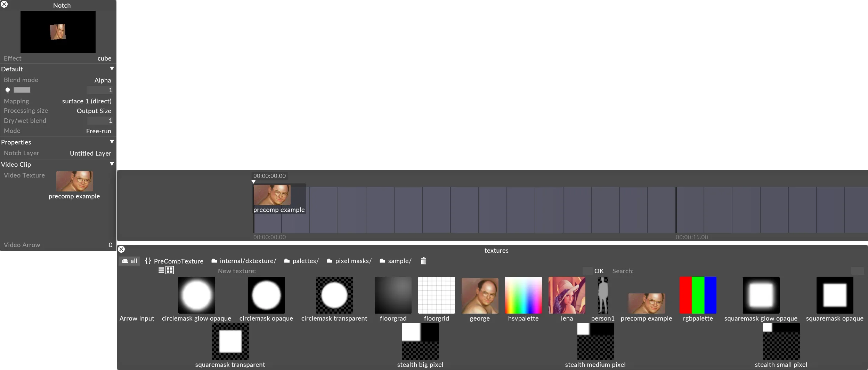Open the Blend mode Alpha dropdown

(x=103, y=80)
